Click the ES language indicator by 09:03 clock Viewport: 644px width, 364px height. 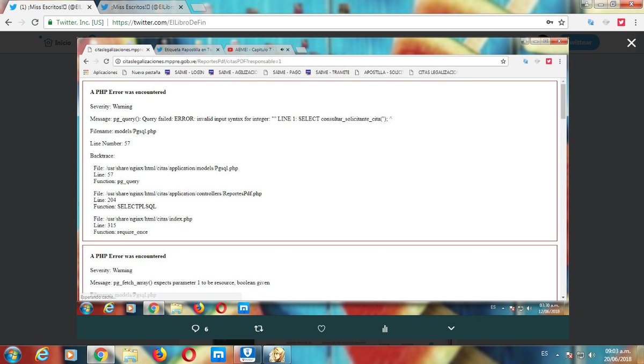click(544, 353)
